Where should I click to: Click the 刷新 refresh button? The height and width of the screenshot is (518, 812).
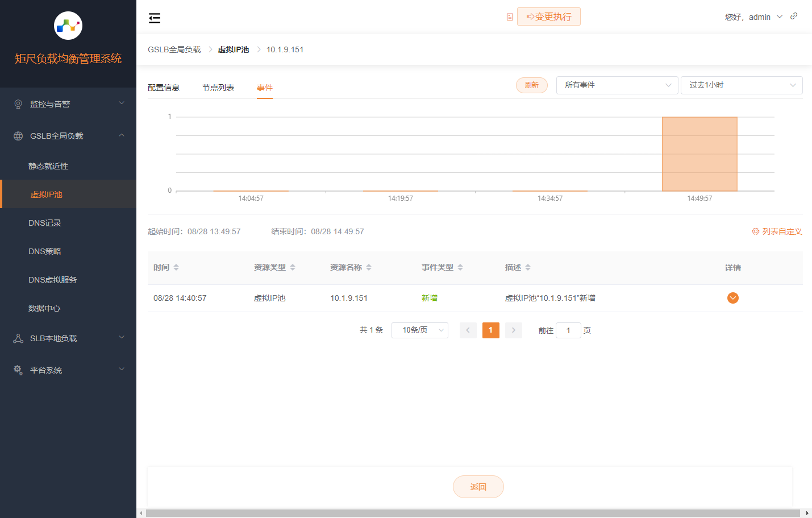(x=531, y=85)
